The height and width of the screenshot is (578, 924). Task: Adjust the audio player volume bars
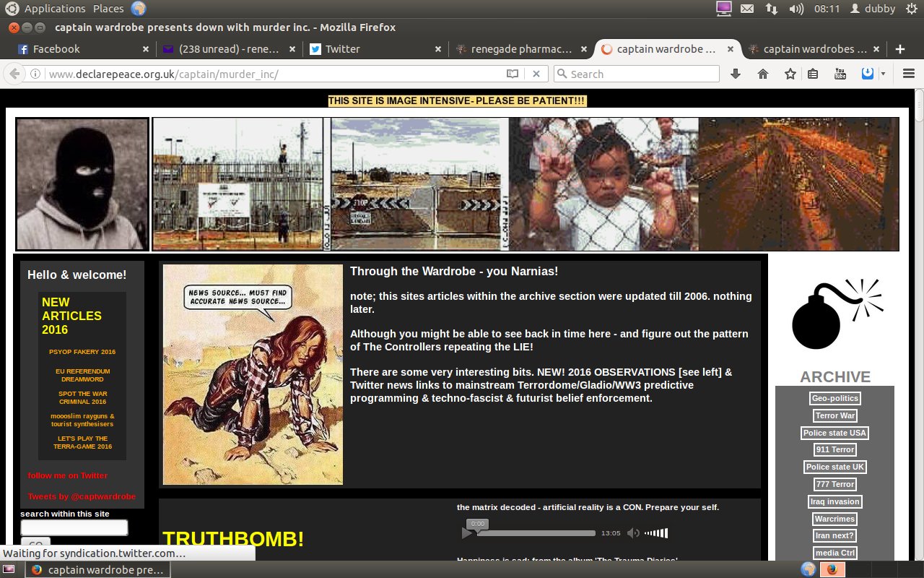[656, 533]
